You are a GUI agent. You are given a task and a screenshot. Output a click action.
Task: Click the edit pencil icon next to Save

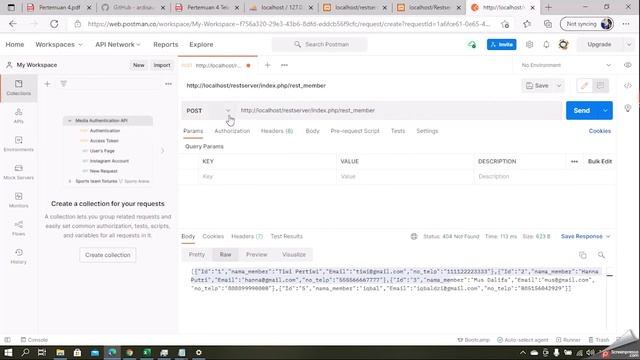click(x=584, y=86)
